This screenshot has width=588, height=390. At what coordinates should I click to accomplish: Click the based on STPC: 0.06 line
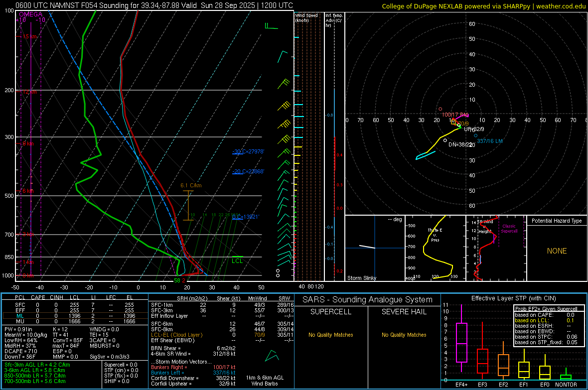point(546,337)
